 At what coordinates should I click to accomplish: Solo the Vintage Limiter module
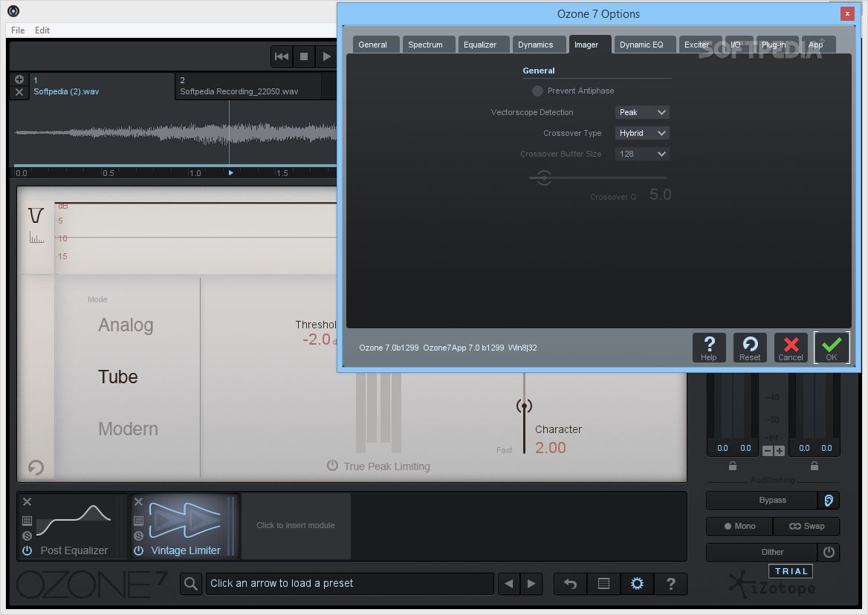[138, 536]
